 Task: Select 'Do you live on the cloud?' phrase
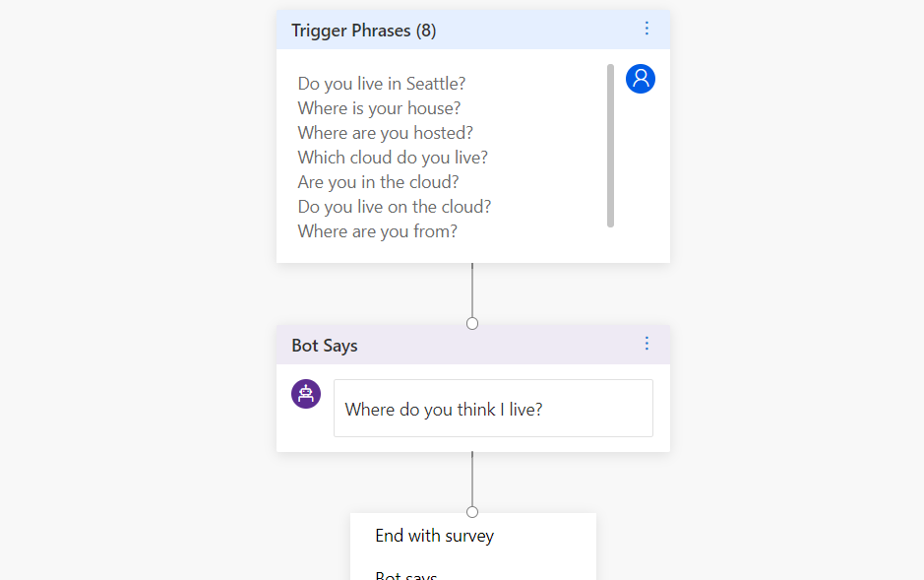[x=394, y=207]
